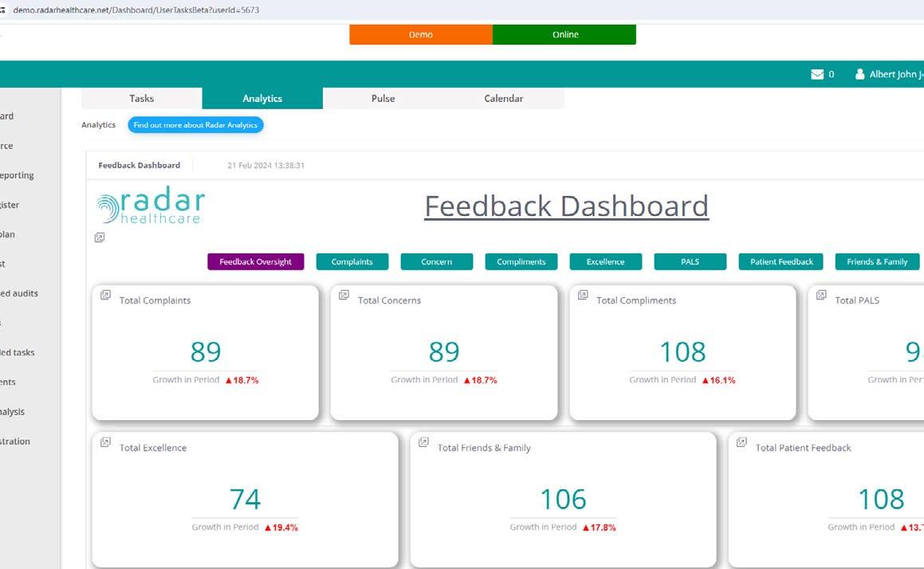Image resolution: width=924 pixels, height=569 pixels.
Task: Click the export icon below the Radar logo
Action: click(x=100, y=237)
